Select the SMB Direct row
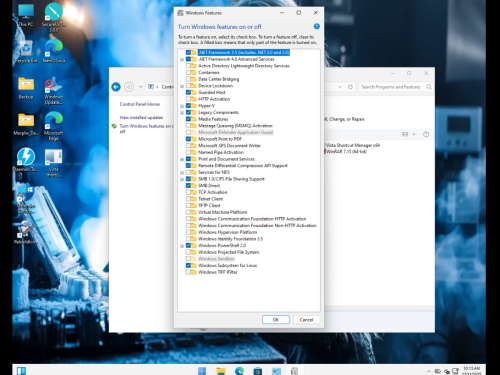Viewport: 500px width, 375px height. point(209,185)
